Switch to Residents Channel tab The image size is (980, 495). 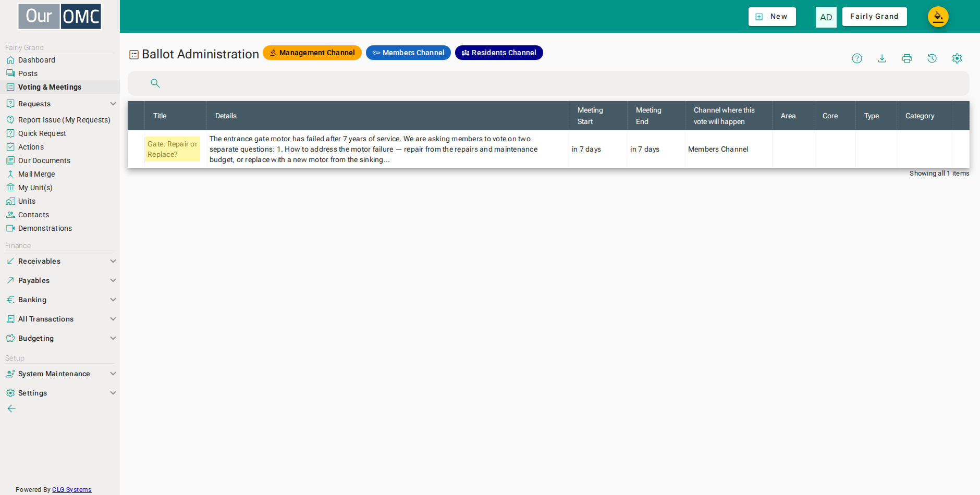coord(499,53)
